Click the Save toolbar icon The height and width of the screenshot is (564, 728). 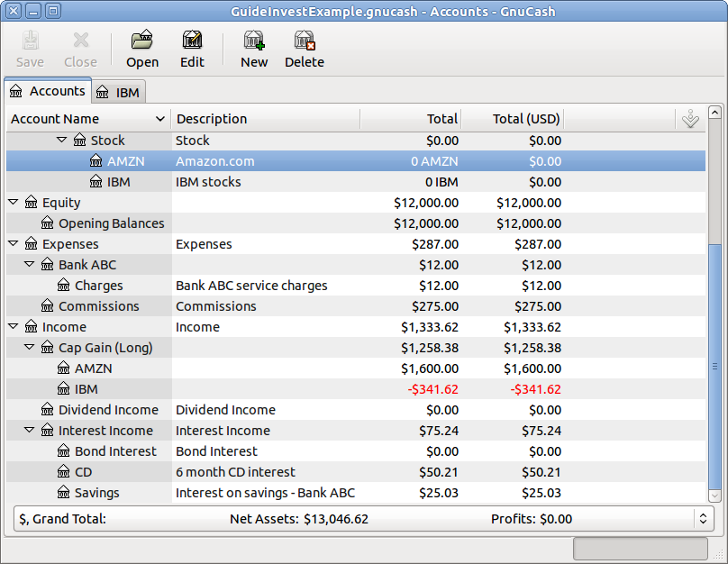[30, 41]
